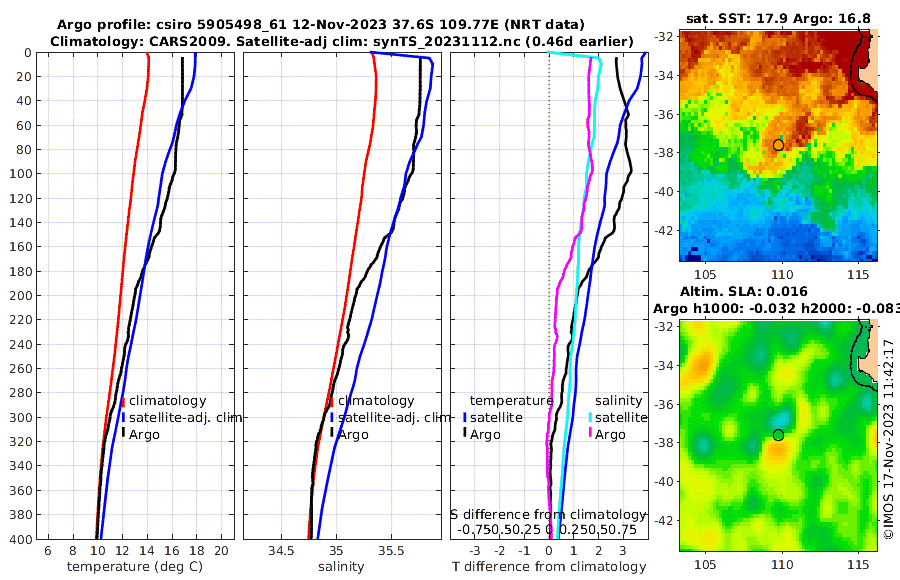Click the 'temperature' legend heading in difference panel
Screen dimensions: 900x580
[x=511, y=401]
